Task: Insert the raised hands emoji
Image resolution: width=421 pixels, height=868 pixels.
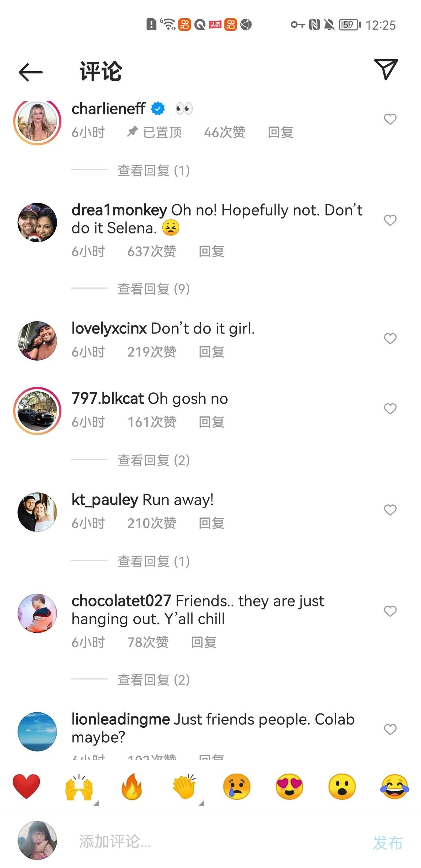Action: (x=79, y=787)
